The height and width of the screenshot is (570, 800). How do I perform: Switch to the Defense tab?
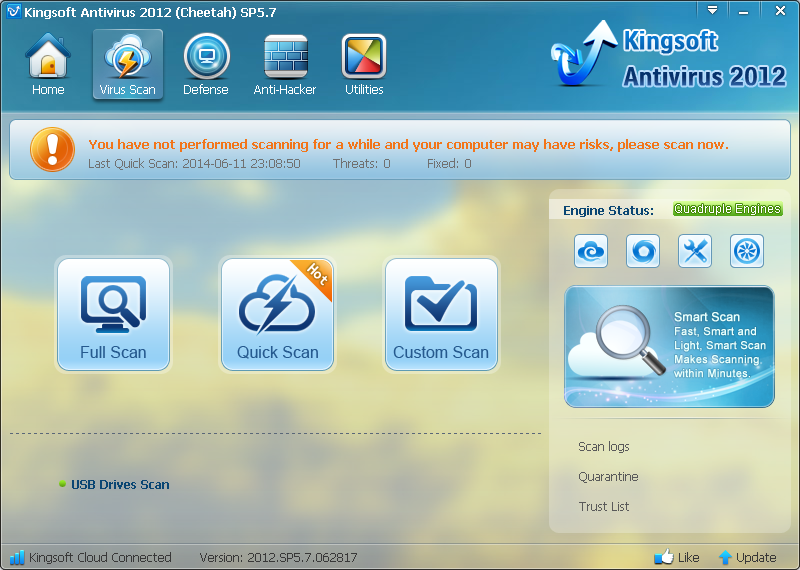tap(205, 65)
